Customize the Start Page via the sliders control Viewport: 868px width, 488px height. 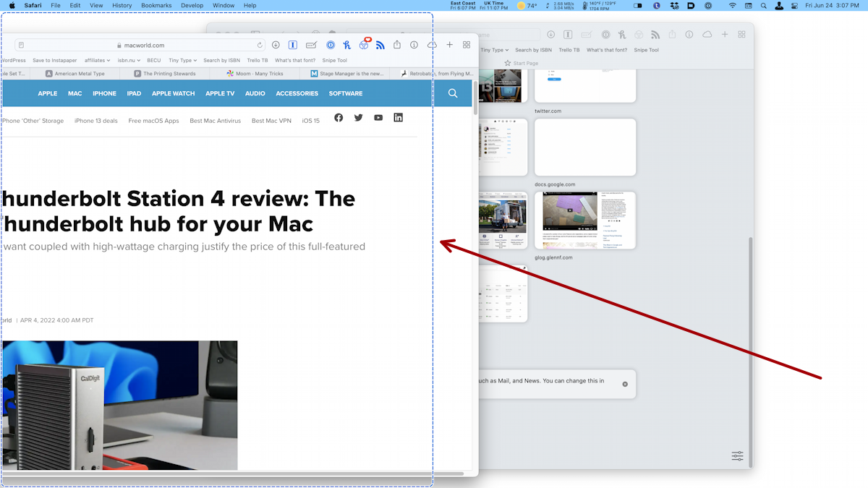coord(737,456)
